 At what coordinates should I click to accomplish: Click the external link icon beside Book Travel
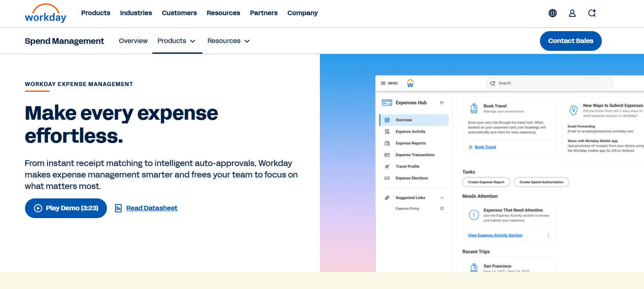tap(471, 147)
